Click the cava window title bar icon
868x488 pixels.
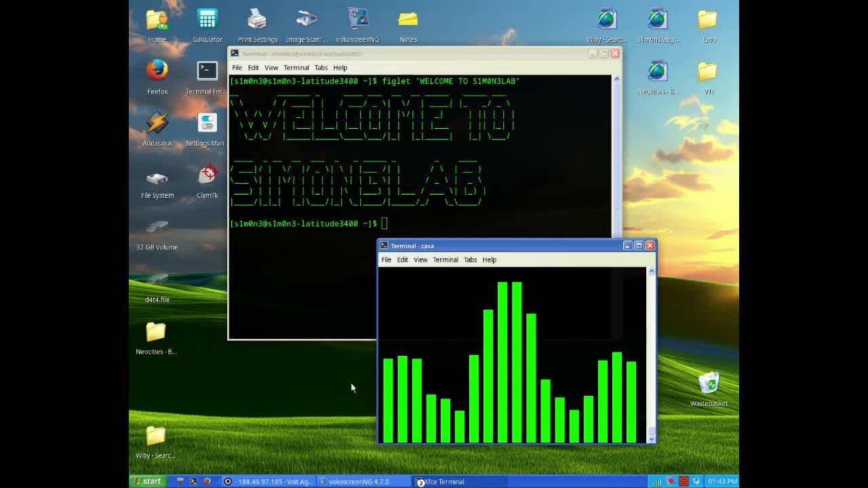[x=384, y=245]
